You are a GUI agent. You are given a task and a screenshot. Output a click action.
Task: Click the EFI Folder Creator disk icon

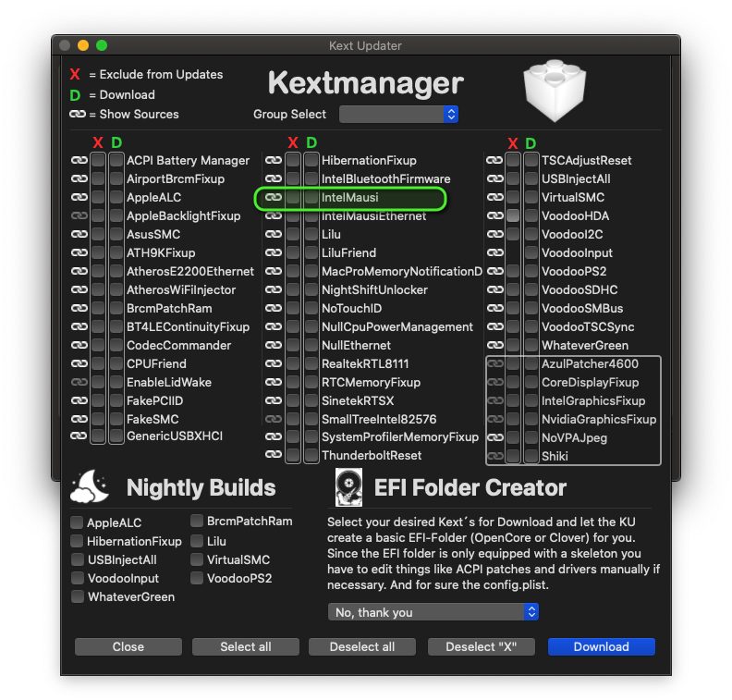tap(348, 487)
